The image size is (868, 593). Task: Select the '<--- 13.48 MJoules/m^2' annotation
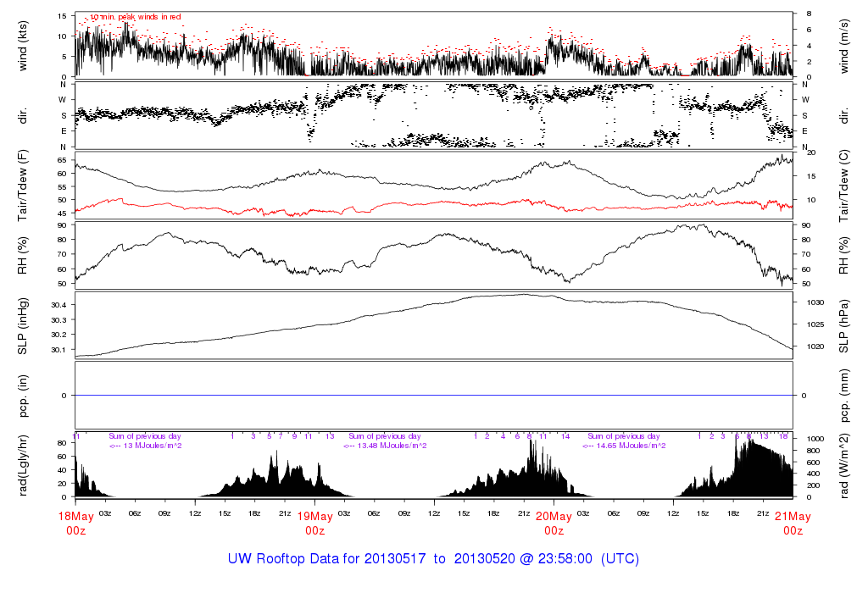pyautogui.click(x=385, y=446)
